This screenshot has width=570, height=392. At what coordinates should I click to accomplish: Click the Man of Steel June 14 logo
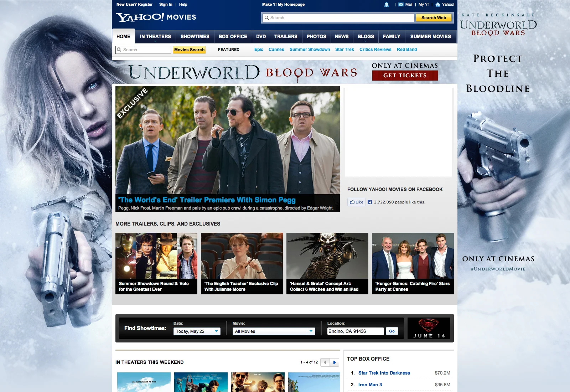[x=429, y=328]
